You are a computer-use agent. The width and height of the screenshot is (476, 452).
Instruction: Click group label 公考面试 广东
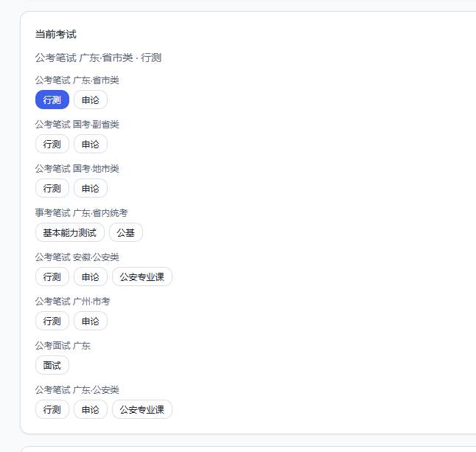point(63,346)
